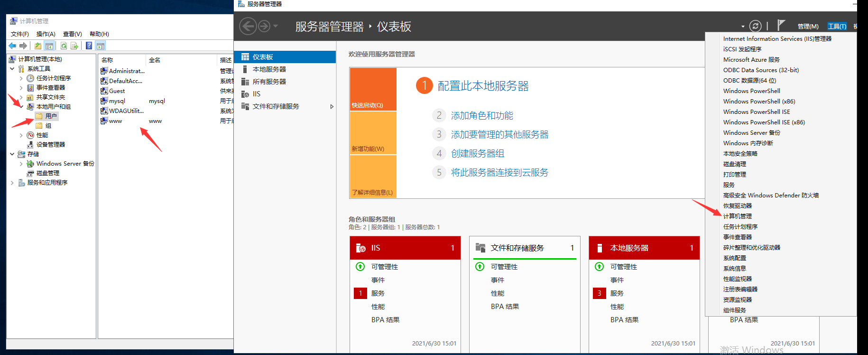Click the 性能 icon in the tree
Image resolution: width=868 pixels, height=355 pixels.
point(30,135)
